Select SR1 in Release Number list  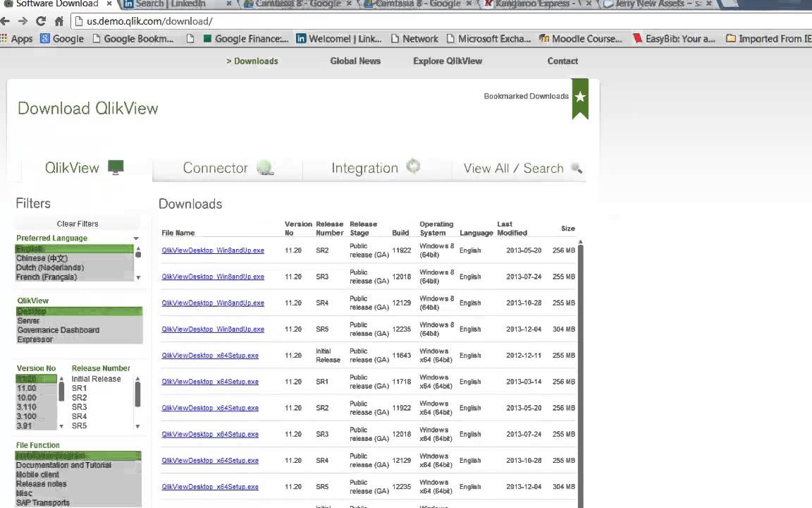point(79,388)
